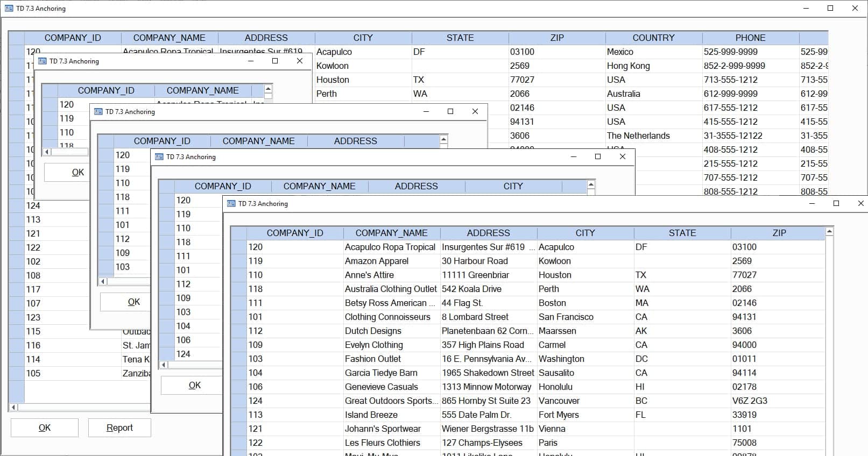Maximize the frontmost Anchoring window
The height and width of the screenshot is (456, 868).
pyautogui.click(x=836, y=203)
